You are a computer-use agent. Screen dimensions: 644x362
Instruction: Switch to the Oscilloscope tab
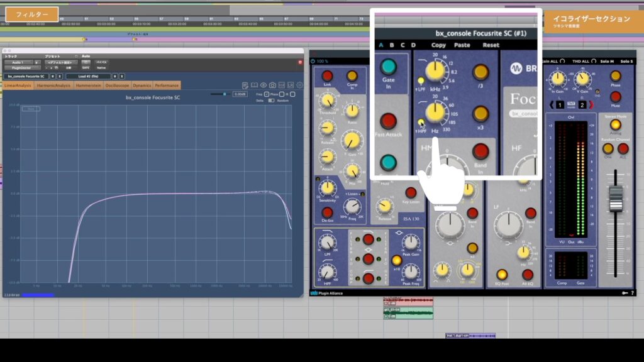click(117, 85)
